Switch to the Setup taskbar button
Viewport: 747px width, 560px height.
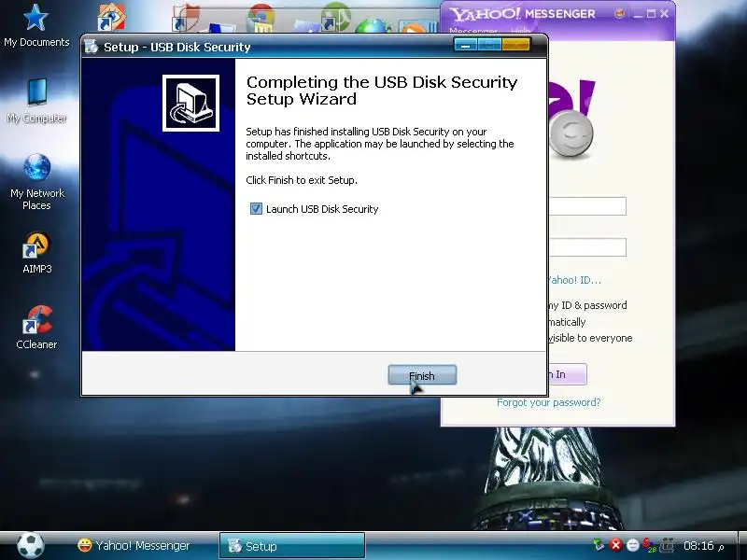point(292,546)
